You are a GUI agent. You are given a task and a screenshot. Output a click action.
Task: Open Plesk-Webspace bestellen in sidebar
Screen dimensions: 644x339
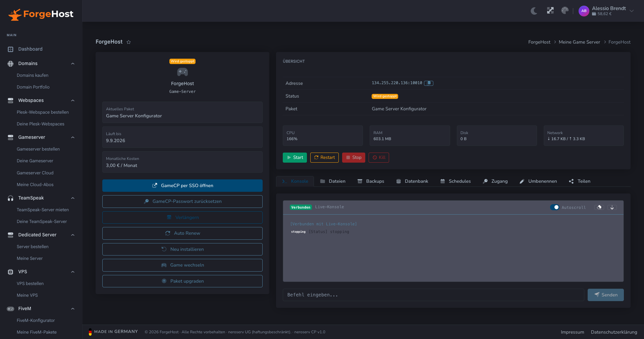[43, 112]
